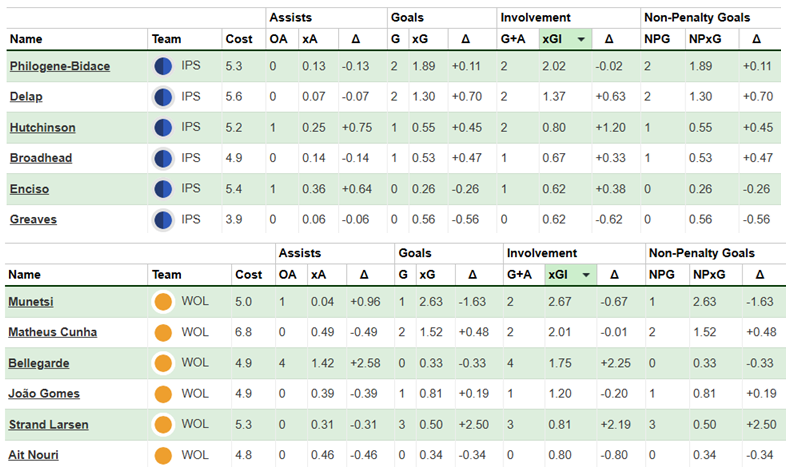The image size is (789, 472).
Task: Sort Wolves table by Name header
Action: (22, 274)
